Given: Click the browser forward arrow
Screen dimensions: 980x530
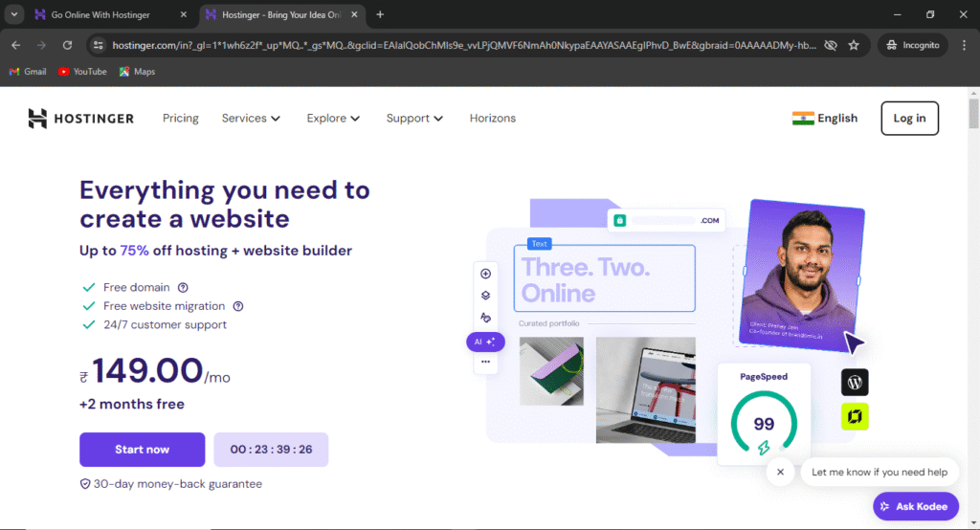Looking at the screenshot, I should (41, 45).
